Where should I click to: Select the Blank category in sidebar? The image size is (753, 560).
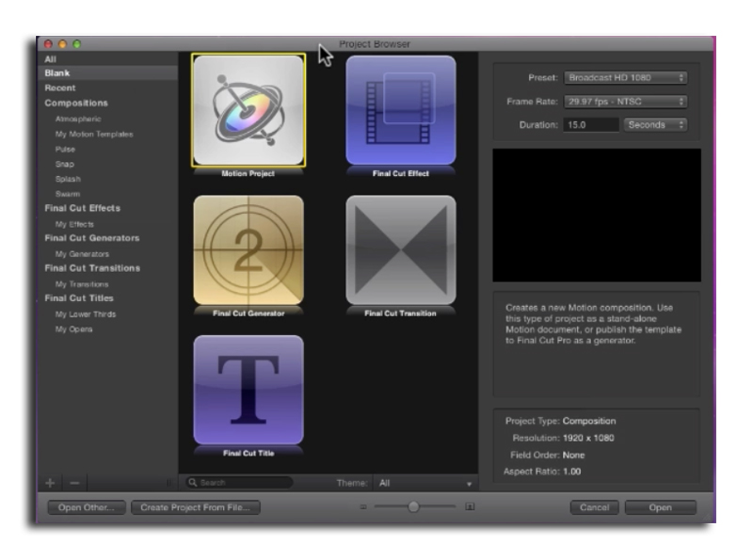point(107,73)
